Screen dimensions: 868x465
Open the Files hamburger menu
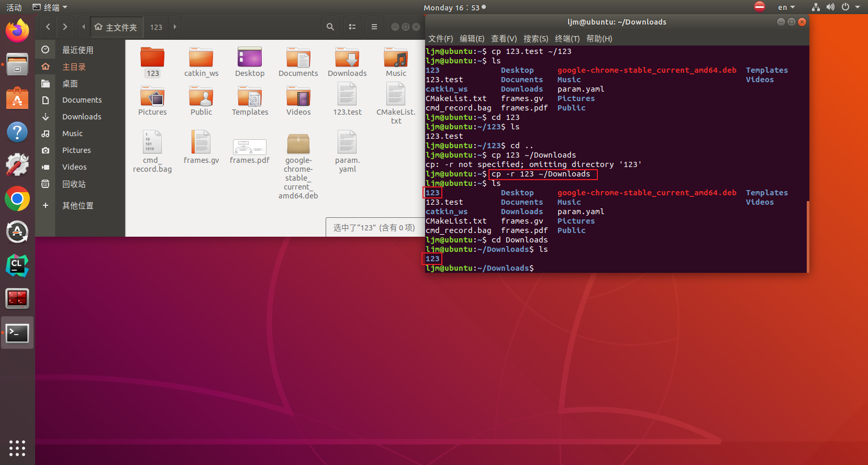[x=374, y=27]
